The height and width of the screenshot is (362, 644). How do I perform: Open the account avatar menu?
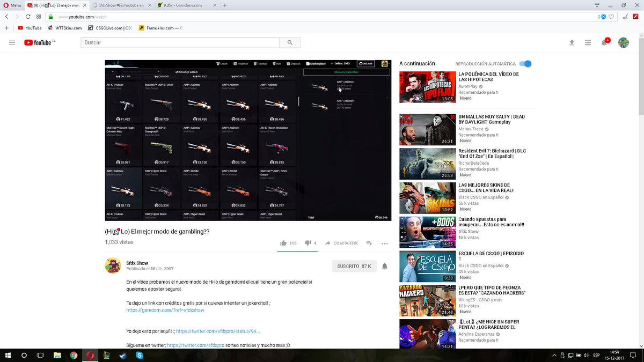click(623, 42)
